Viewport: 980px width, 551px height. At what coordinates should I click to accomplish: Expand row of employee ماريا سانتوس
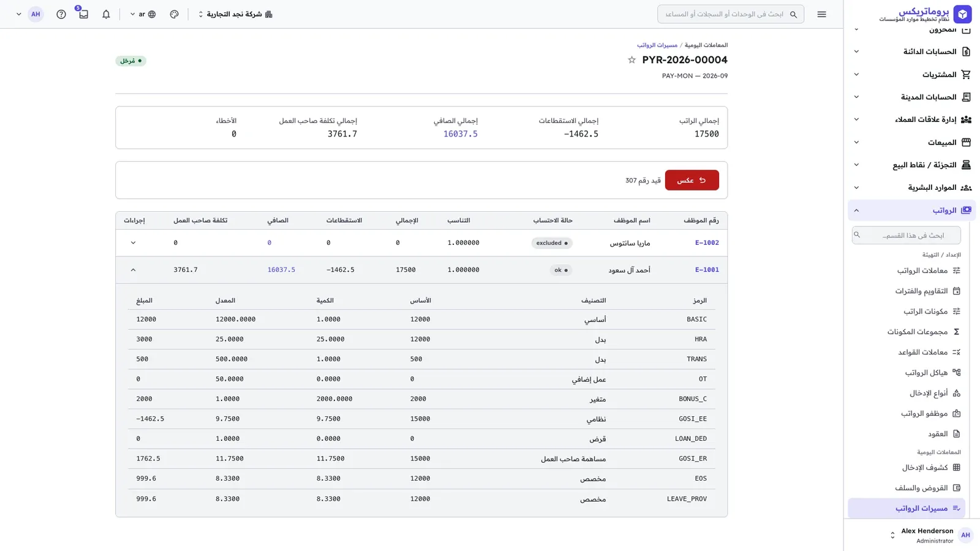[133, 243]
